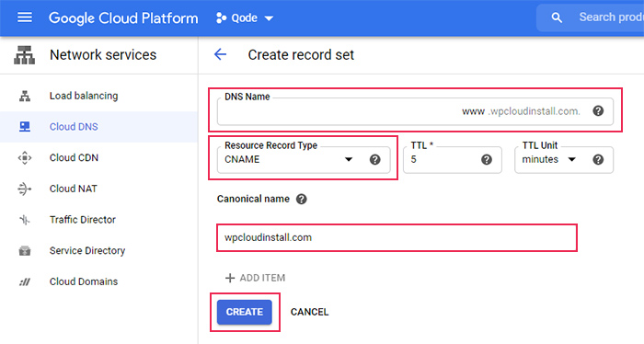Image resolution: width=644 pixels, height=344 pixels.
Task: Click the Google Cloud Platform logo
Action: click(x=123, y=18)
